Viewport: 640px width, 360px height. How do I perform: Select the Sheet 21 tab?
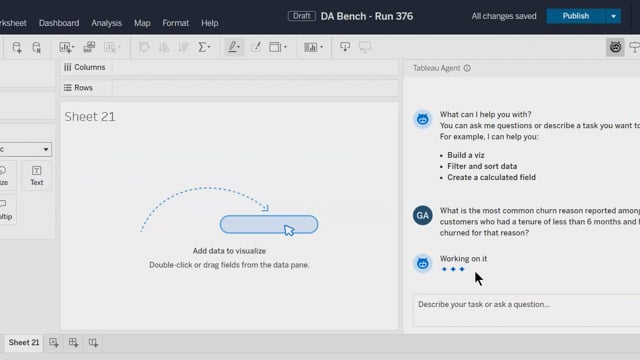pos(24,342)
